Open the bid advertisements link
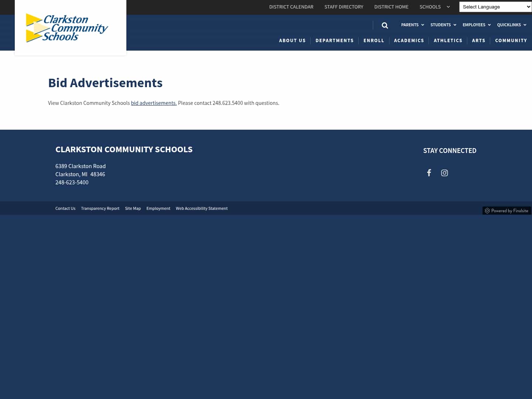The height and width of the screenshot is (399, 532). [x=153, y=103]
